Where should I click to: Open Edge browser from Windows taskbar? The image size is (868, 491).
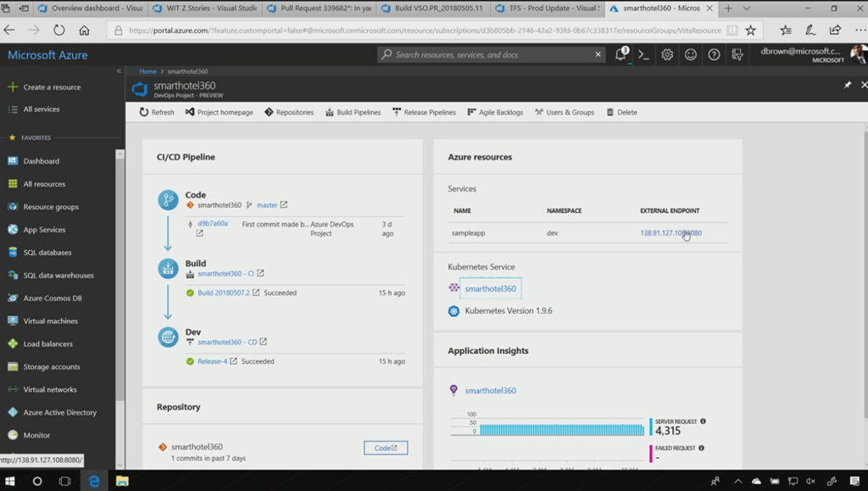click(x=94, y=481)
